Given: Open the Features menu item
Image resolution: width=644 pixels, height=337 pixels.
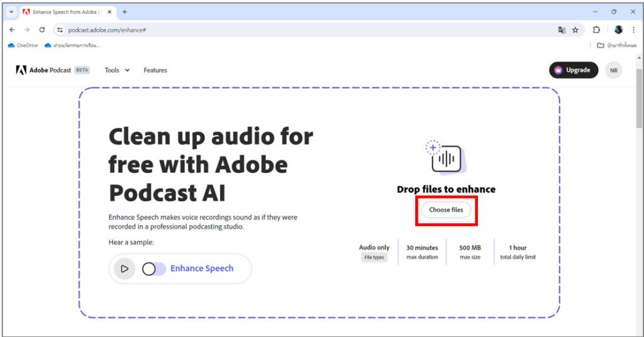Looking at the screenshot, I should pos(155,70).
